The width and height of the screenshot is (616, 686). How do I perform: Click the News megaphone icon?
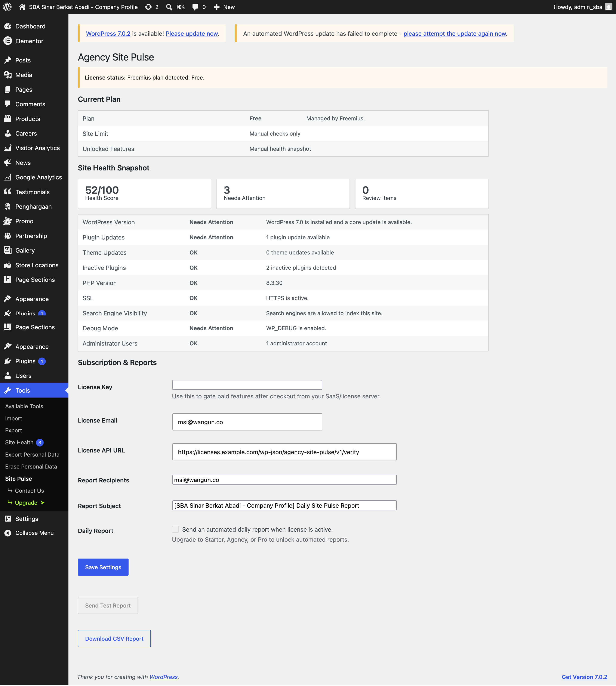point(7,163)
